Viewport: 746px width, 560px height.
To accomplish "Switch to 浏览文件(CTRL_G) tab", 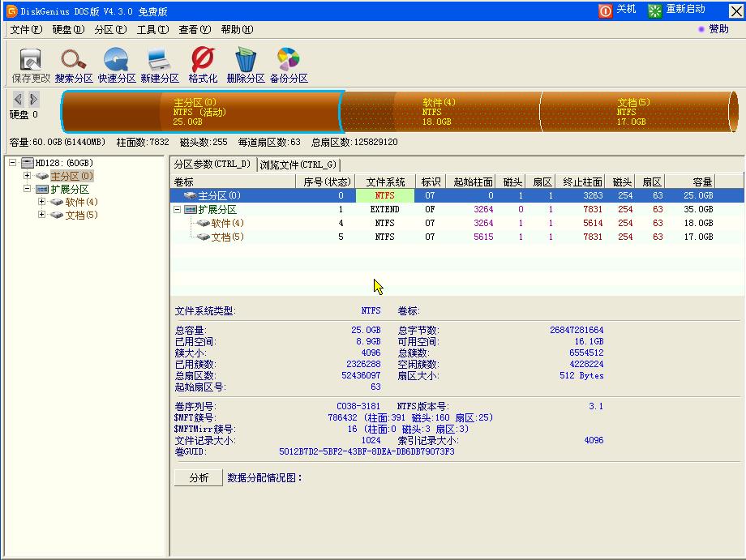I will [x=298, y=165].
